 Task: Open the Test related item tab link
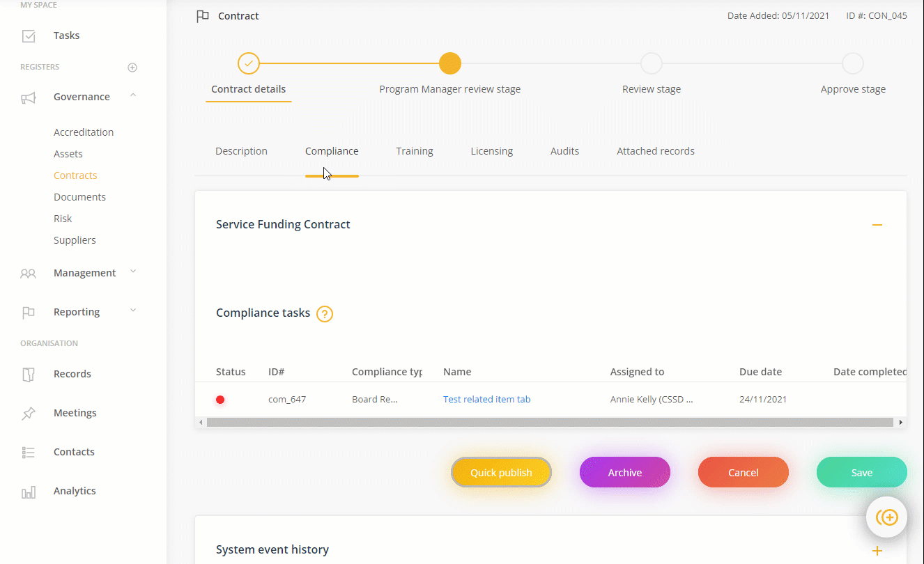click(486, 399)
